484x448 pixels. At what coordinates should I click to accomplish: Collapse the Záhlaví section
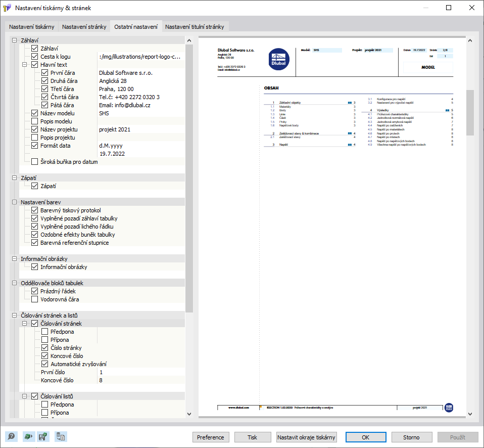coord(14,40)
